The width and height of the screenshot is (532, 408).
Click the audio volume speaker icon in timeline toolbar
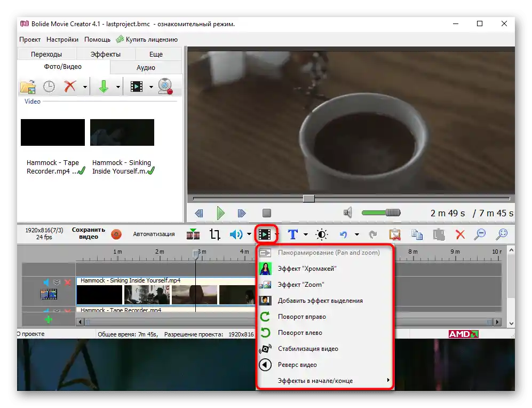click(x=236, y=234)
